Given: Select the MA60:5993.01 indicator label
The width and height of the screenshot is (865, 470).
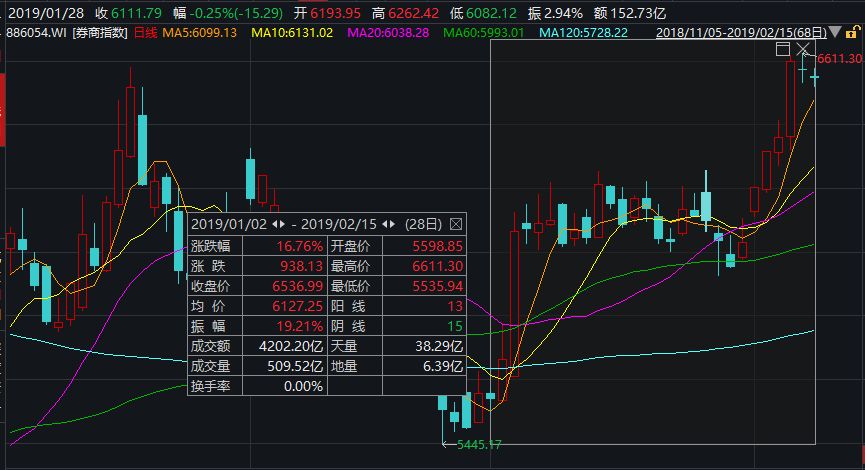Looking at the screenshot, I should coord(484,33).
